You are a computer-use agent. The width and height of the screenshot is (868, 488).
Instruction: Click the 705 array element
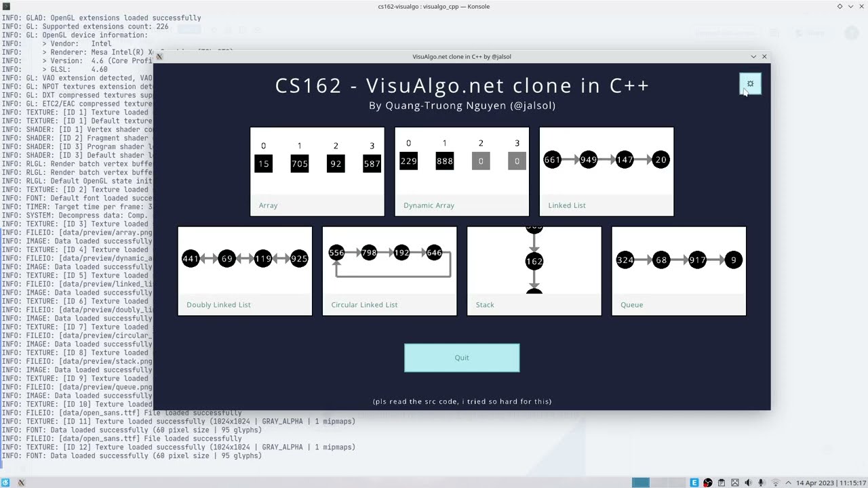300,163
